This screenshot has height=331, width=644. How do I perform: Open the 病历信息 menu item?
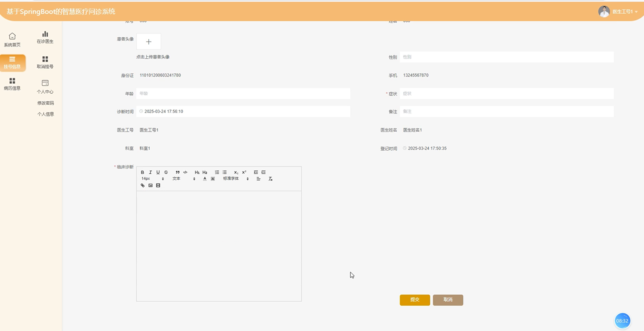coord(12,84)
